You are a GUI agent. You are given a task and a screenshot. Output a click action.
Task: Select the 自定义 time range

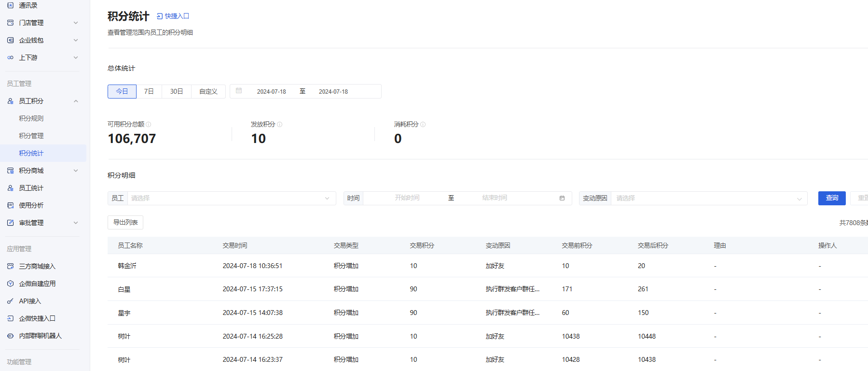pyautogui.click(x=208, y=91)
